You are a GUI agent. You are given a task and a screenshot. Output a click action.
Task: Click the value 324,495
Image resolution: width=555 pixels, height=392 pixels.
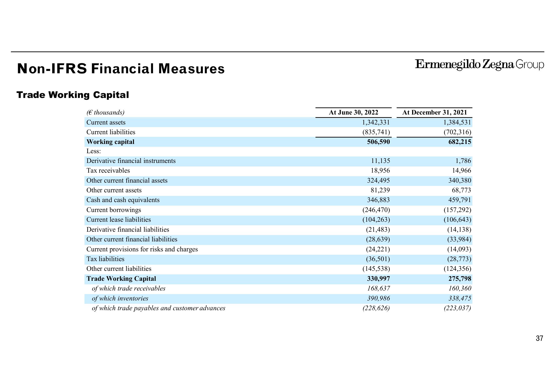pyautogui.click(x=379, y=181)
